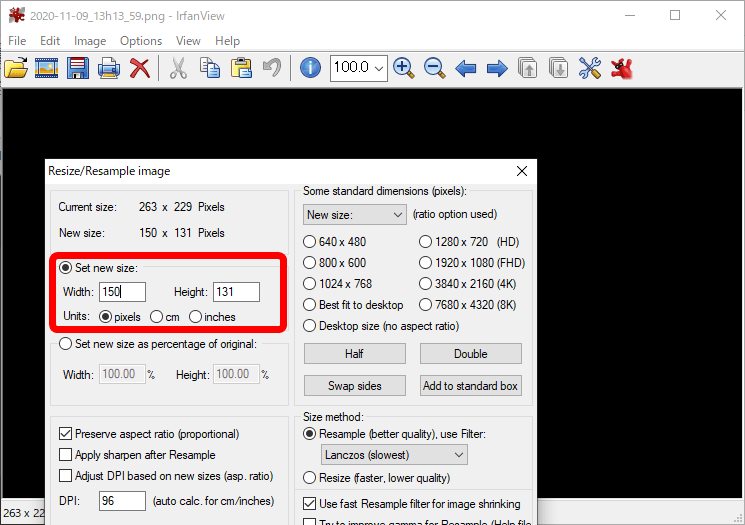The width and height of the screenshot is (745, 525).
Task: Click the Zoom in magnifier icon
Action: [x=404, y=68]
